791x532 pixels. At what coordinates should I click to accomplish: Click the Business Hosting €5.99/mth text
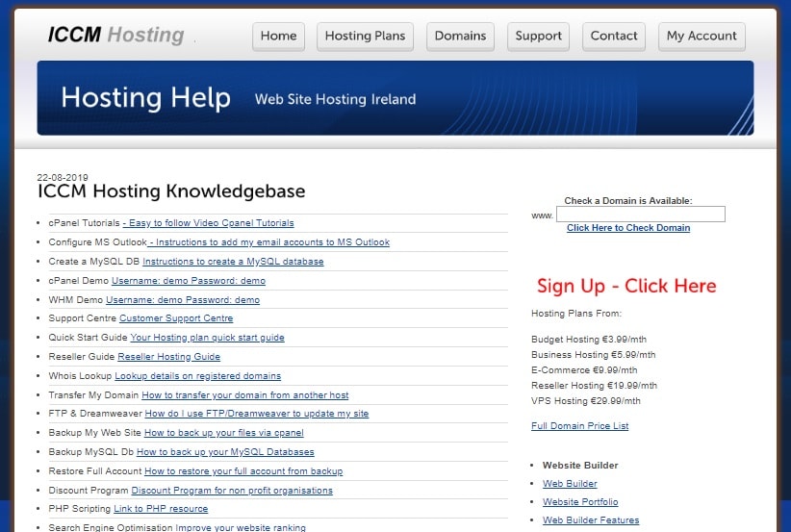[x=593, y=354]
